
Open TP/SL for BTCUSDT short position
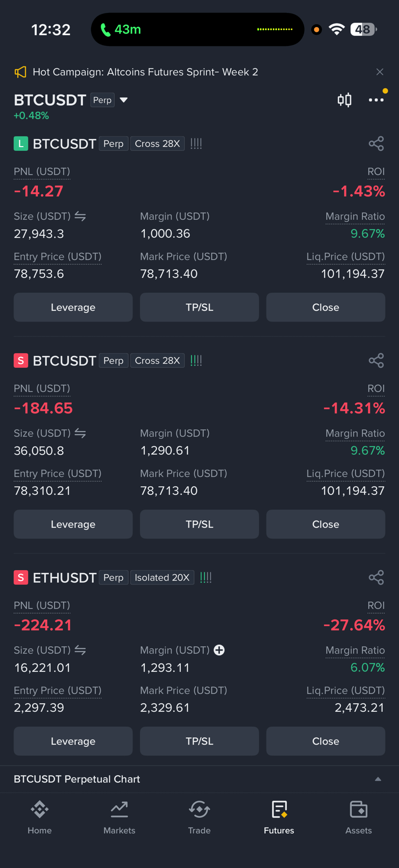199,524
